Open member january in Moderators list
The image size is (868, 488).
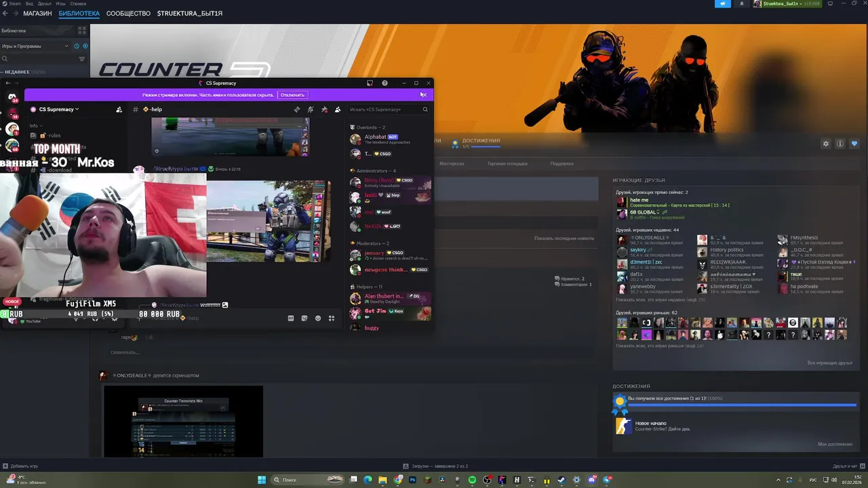[x=389, y=255]
